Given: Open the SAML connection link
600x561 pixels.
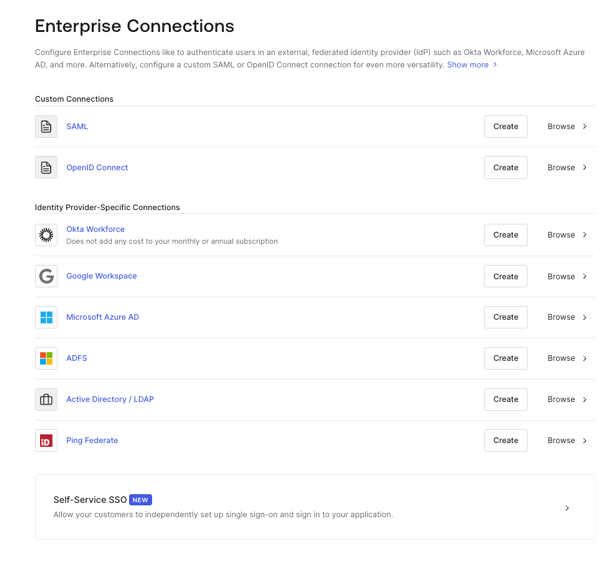Looking at the screenshot, I should coord(77,126).
